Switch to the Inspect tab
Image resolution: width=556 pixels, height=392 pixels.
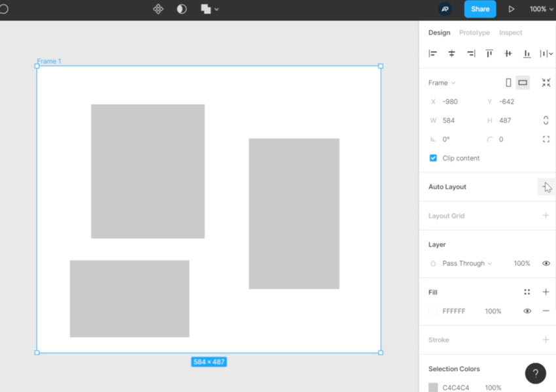511,33
